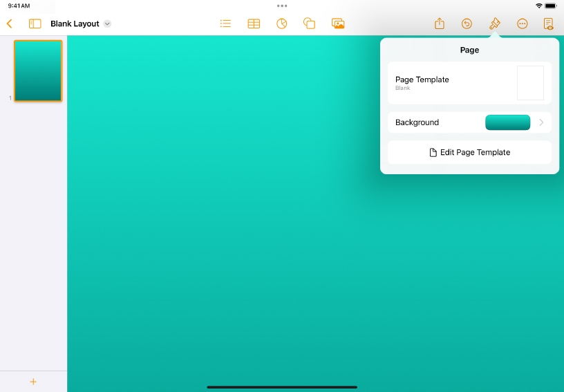Image resolution: width=564 pixels, height=392 pixels.
Task: Select the page 1 thumbnail
Action: point(38,71)
